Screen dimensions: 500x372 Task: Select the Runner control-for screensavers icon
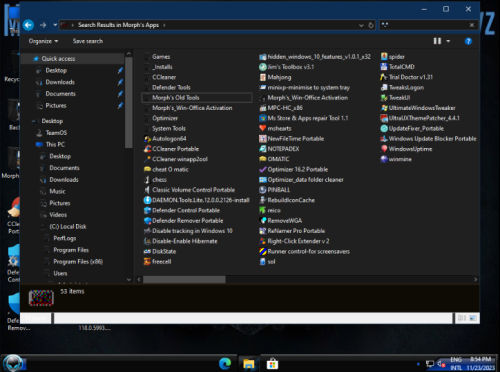point(263,251)
